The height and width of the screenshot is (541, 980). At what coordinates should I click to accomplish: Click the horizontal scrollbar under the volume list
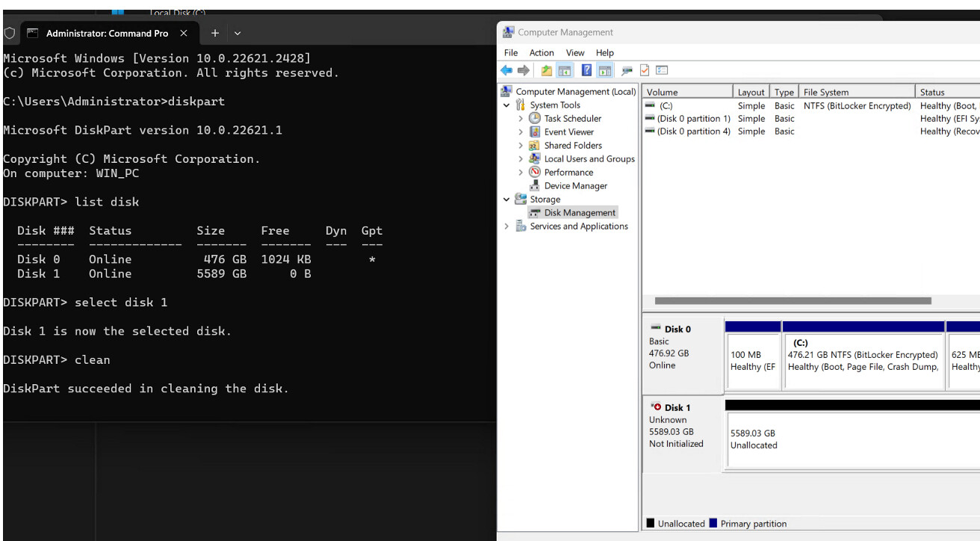(793, 301)
